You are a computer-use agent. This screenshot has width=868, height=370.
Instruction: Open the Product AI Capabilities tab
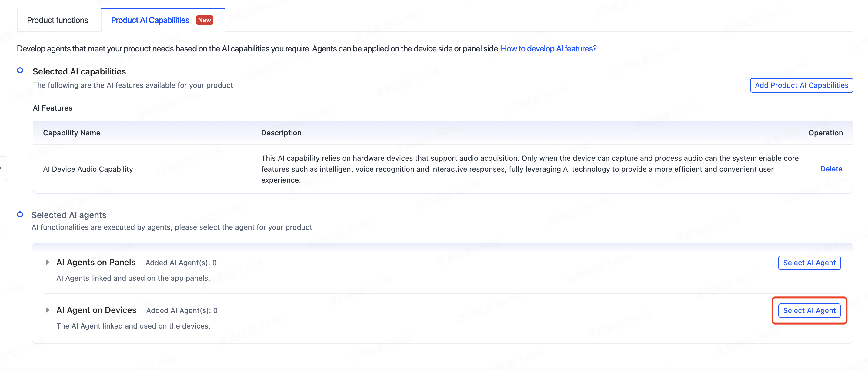click(150, 20)
